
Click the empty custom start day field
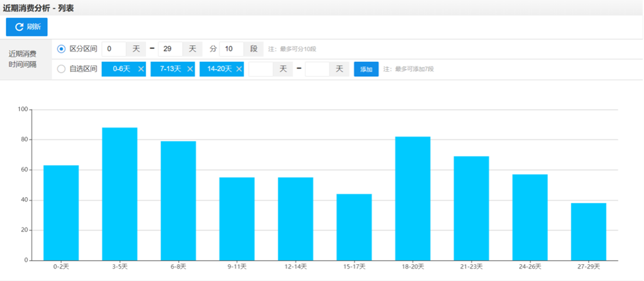point(261,69)
